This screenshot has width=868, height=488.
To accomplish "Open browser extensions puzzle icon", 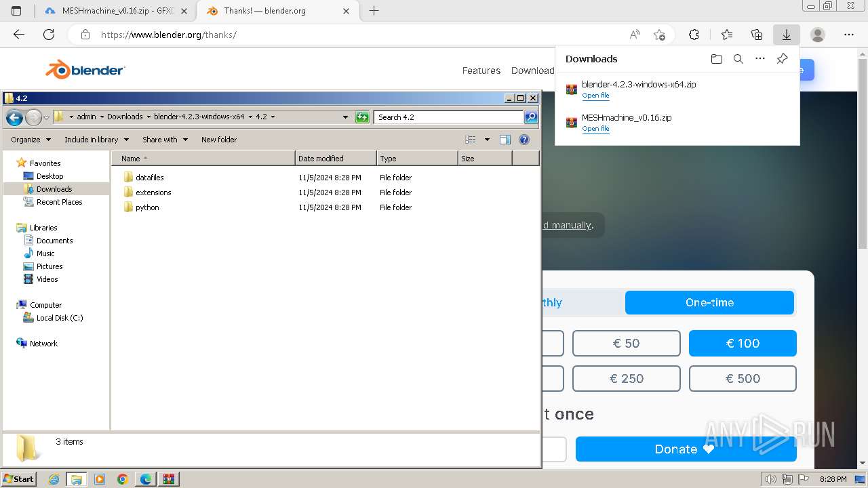I will click(x=694, y=35).
